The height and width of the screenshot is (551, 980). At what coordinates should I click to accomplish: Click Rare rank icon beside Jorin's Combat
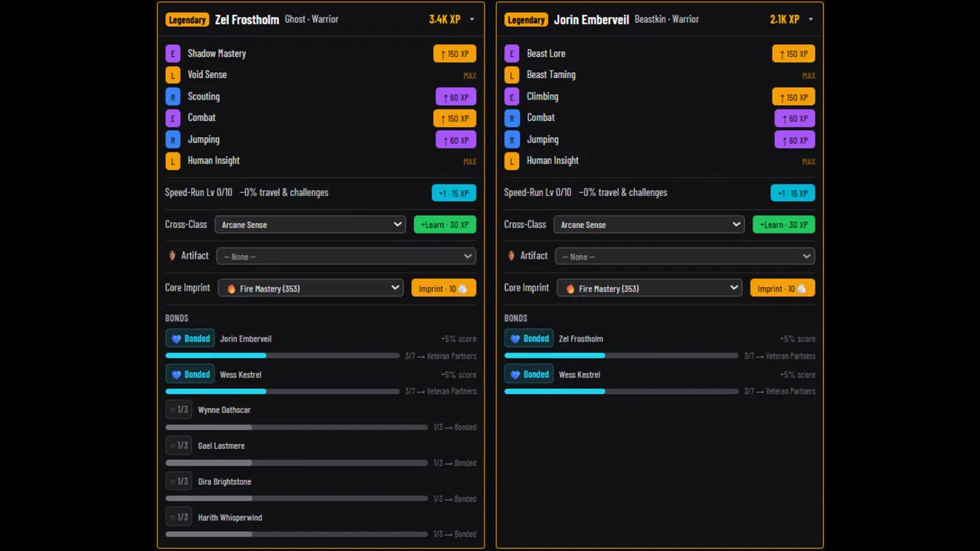click(511, 118)
